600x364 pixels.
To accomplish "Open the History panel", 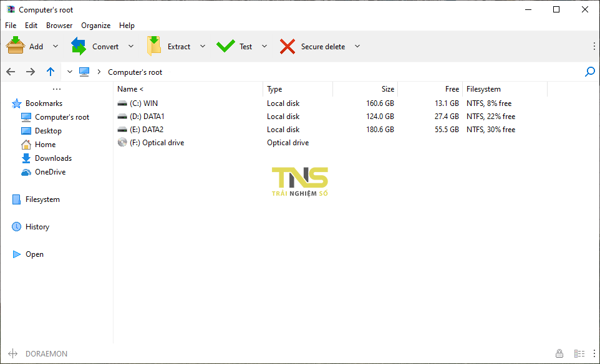I will pos(36,226).
